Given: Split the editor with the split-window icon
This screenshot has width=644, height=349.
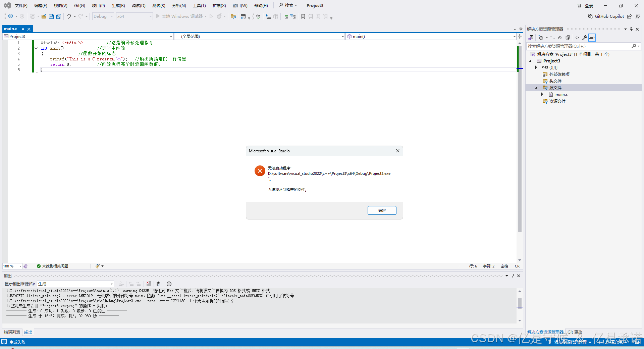Looking at the screenshot, I should coord(520,36).
